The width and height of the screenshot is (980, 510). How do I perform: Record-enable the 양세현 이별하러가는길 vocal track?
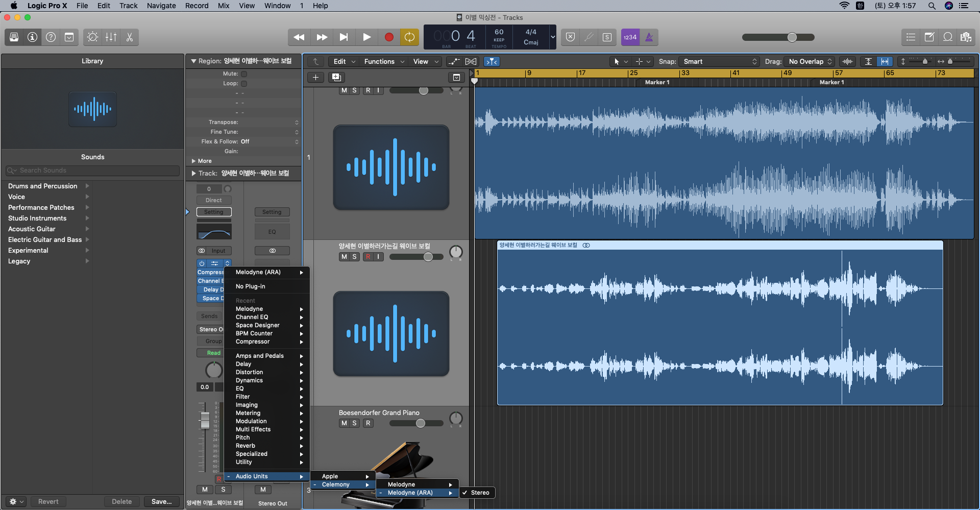368,257
